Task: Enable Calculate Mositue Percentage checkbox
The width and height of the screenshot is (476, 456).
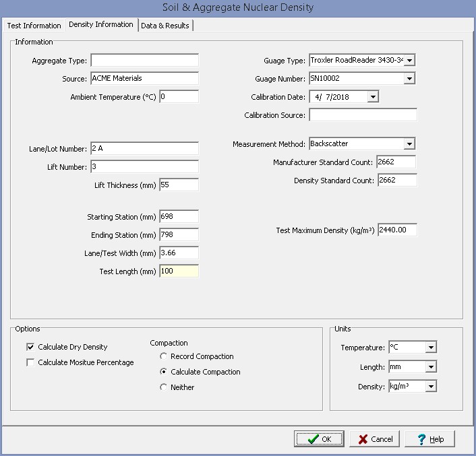Action: 30,363
